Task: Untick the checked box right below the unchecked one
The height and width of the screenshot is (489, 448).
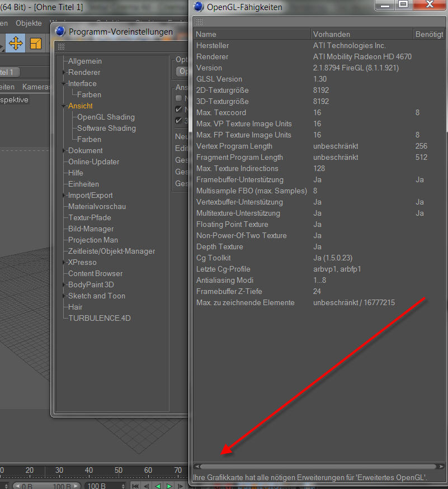Action: [178, 109]
